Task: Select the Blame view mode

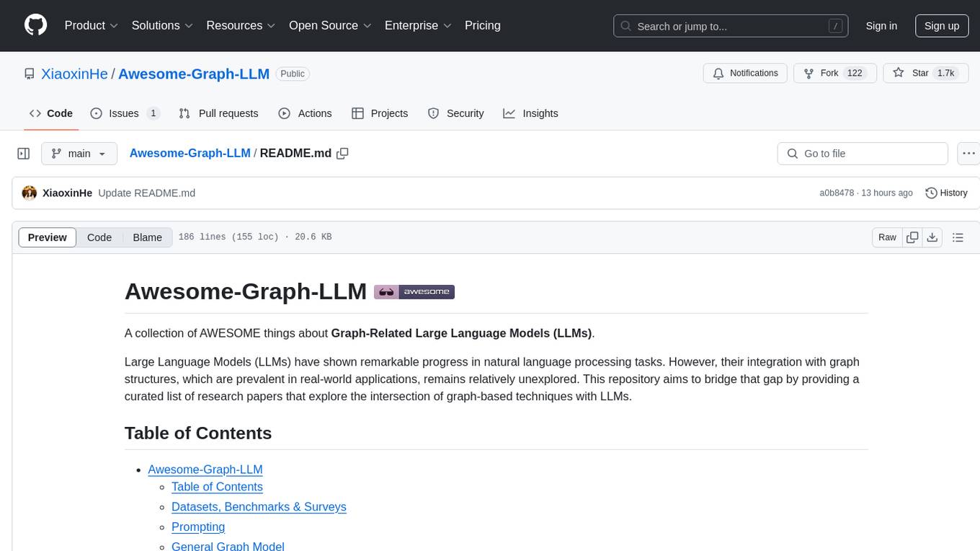Action: point(148,237)
